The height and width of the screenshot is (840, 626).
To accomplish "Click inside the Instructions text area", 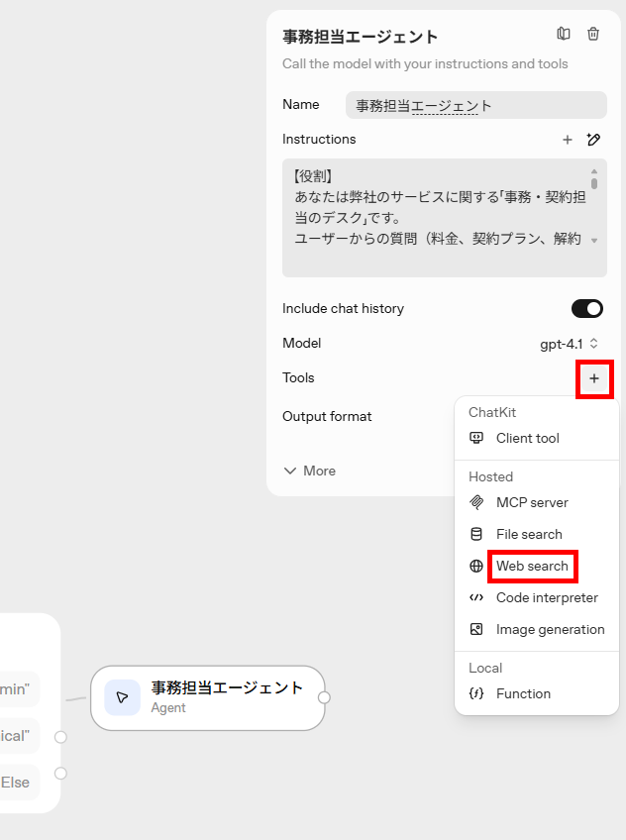I will 445,218.
